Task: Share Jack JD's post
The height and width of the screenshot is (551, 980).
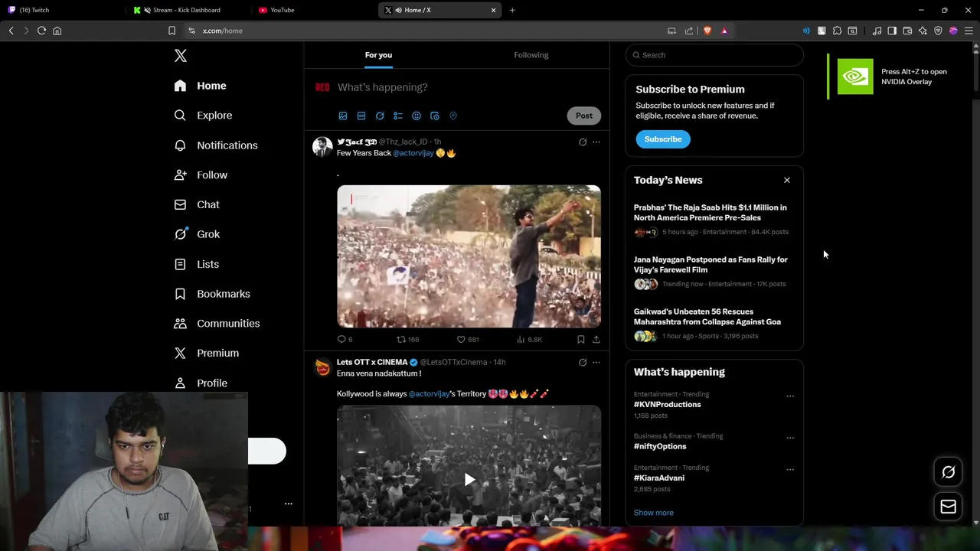Action: coord(596,339)
